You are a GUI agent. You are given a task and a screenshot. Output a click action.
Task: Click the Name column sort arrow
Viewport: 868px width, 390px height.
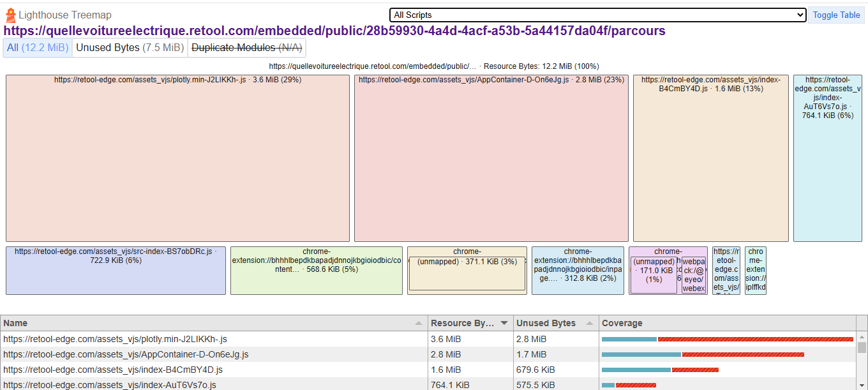(419, 324)
